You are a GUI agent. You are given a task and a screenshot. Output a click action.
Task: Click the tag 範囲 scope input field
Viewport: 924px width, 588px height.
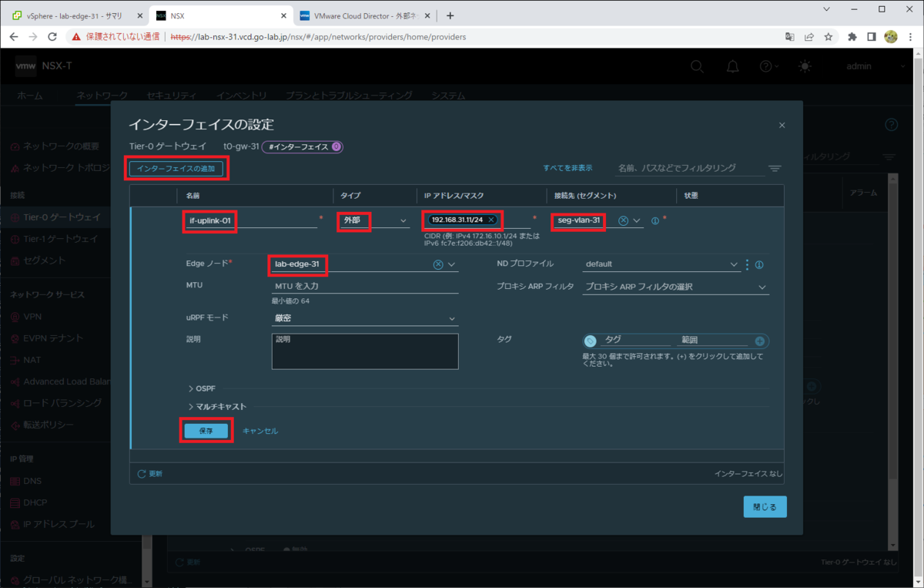tap(712, 340)
